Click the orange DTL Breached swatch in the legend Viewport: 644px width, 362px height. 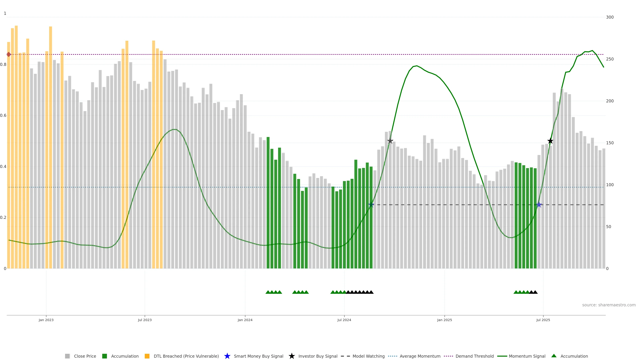tap(147, 356)
